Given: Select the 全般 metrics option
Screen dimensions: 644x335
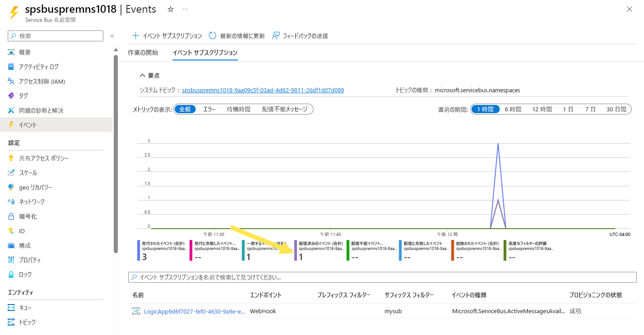Looking at the screenshot, I should (x=185, y=109).
